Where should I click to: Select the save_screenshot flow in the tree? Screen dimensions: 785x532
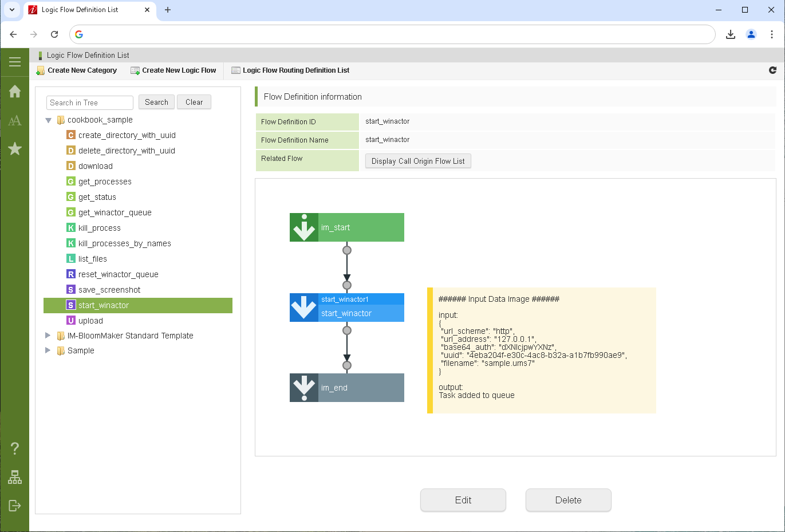[109, 290]
